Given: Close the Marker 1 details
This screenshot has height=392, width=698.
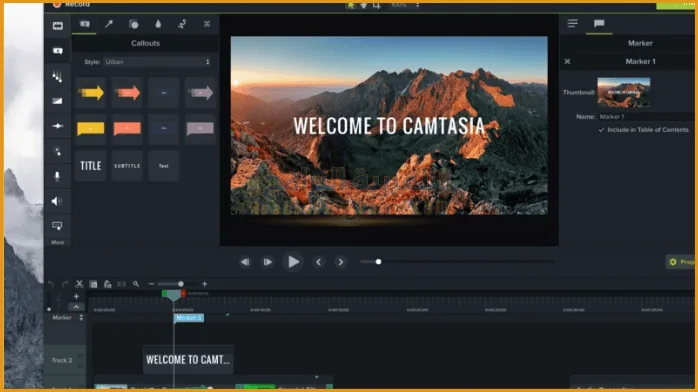Looking at the screenshot, I should [567, 61].
